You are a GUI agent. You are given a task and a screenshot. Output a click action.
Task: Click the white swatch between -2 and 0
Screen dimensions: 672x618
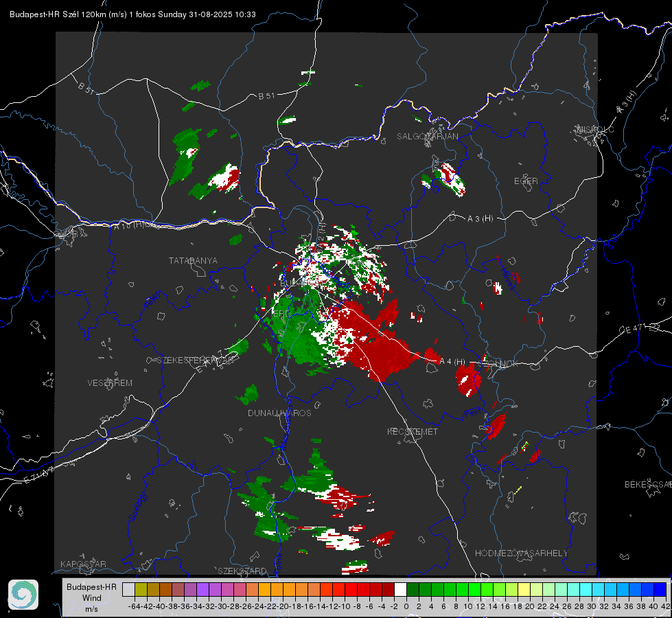pyautogui.click(x=400, y=589)
